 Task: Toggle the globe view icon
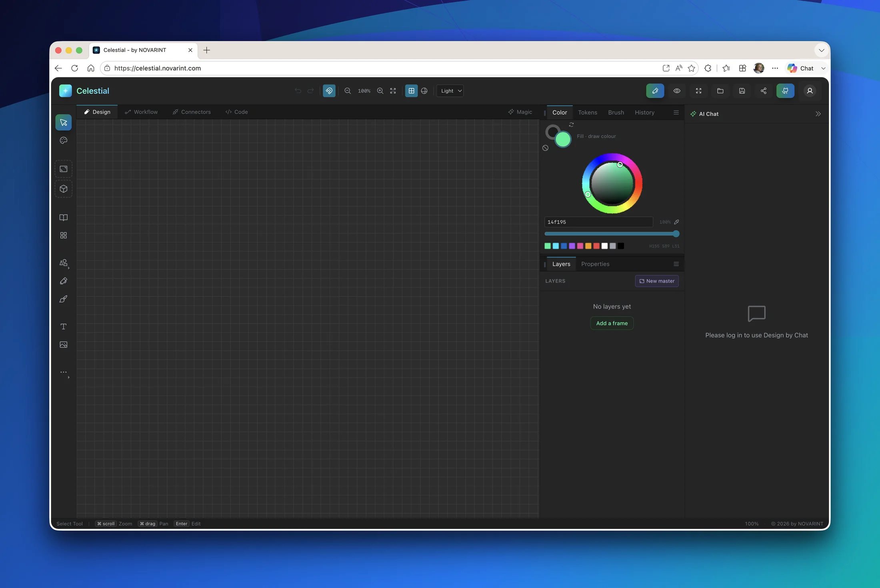(x=424, y=91)
